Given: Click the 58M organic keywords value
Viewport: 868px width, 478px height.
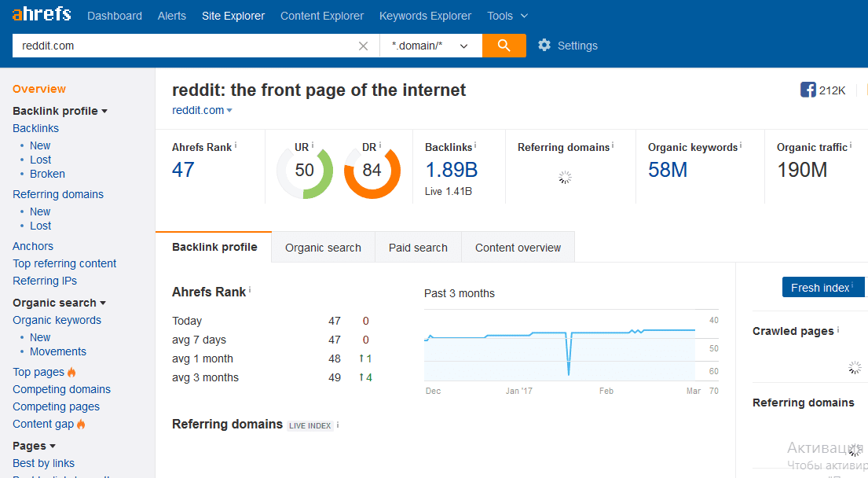Looking at the screenshot, I should click(x=668, y=170).
